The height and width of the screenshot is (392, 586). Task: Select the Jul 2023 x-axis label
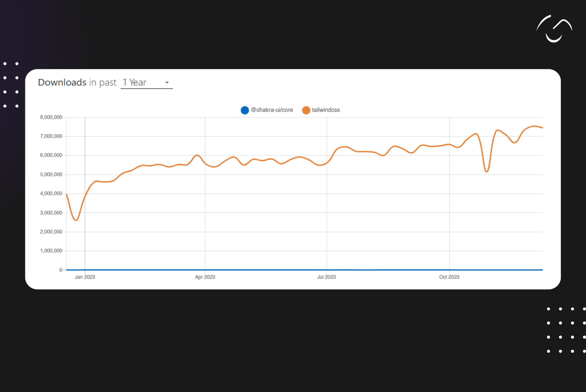[326, 277]
